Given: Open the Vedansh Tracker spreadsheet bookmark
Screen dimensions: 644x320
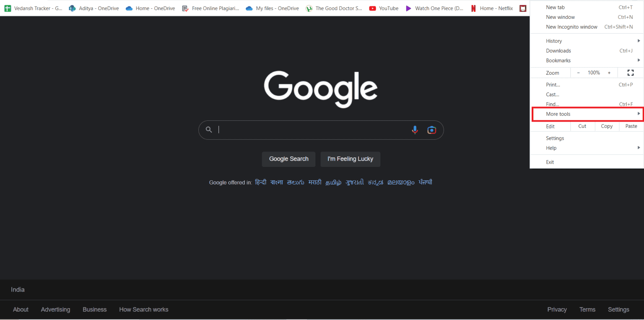Looking at the screenshot, I should pyautogui.click(x=33, y=8).
